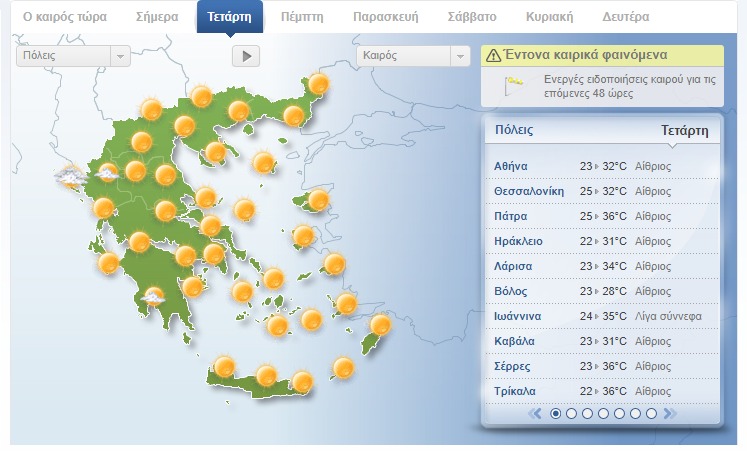Click the cloudy weather icon over Corfu

click(x=70, y=178)
